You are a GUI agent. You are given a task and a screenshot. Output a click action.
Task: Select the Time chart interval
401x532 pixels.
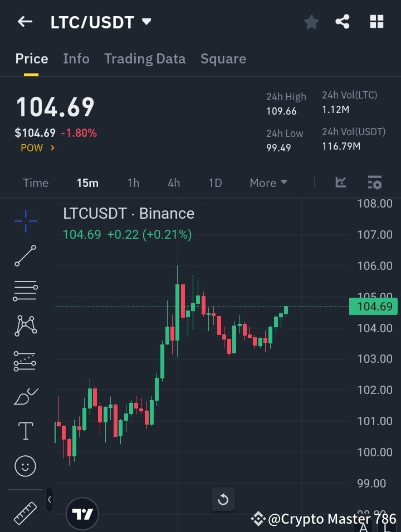36,183
